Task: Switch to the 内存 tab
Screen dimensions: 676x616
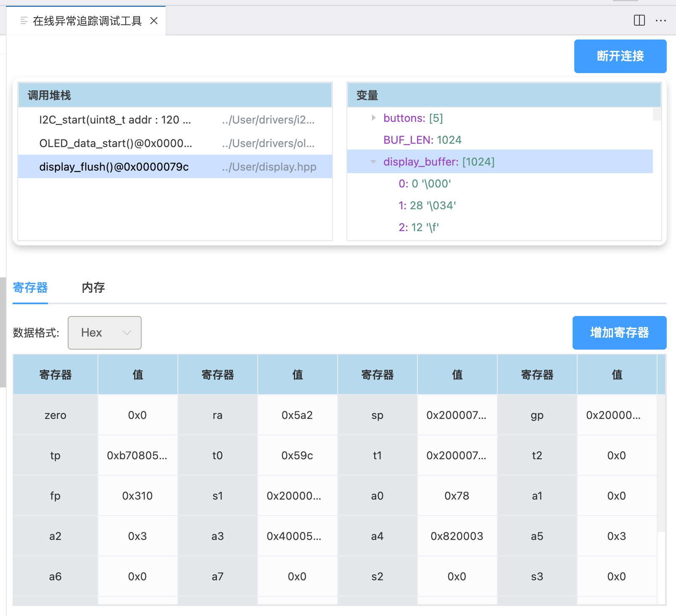Action: tap(93, 288)
